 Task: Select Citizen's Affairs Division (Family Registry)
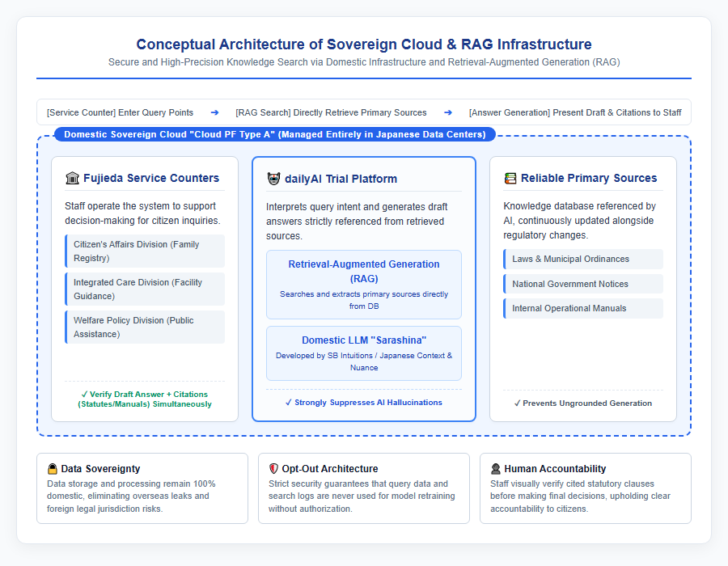145,251
